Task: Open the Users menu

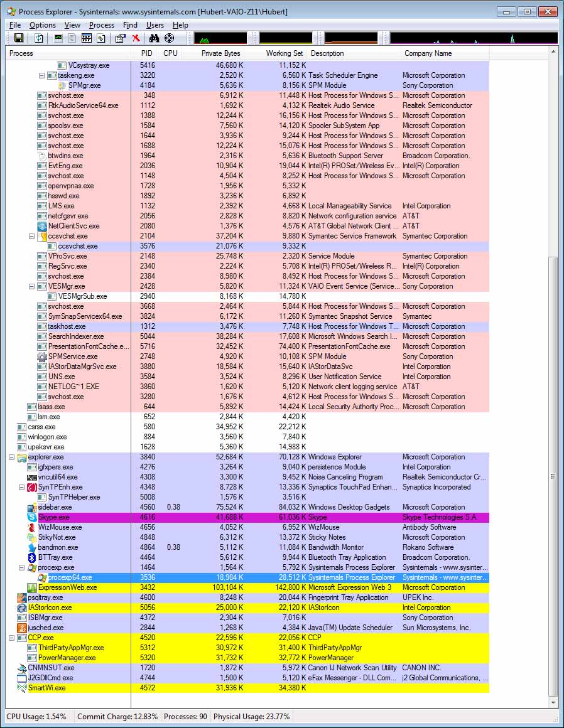Action: pyautogui.click(x=155, y=25)
